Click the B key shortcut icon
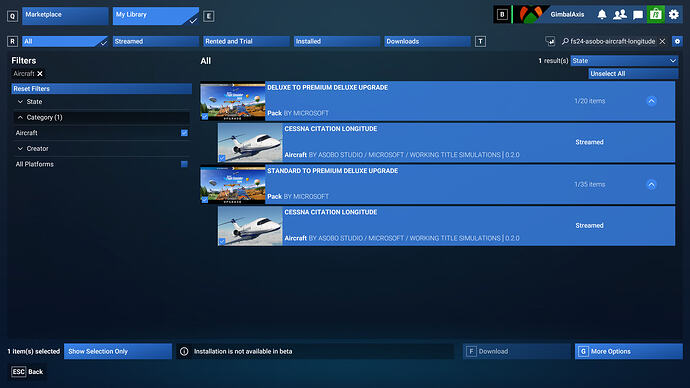690x388 pixels. [x=502, y=15]
